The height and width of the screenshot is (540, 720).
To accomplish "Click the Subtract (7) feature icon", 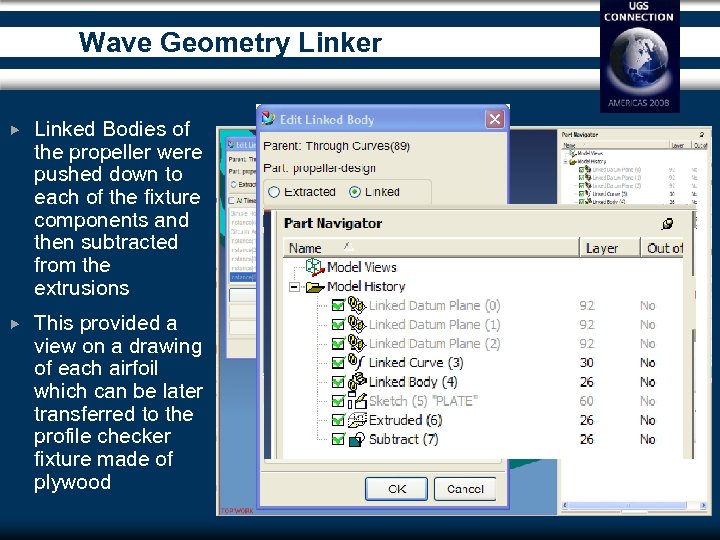I will 357,439.
